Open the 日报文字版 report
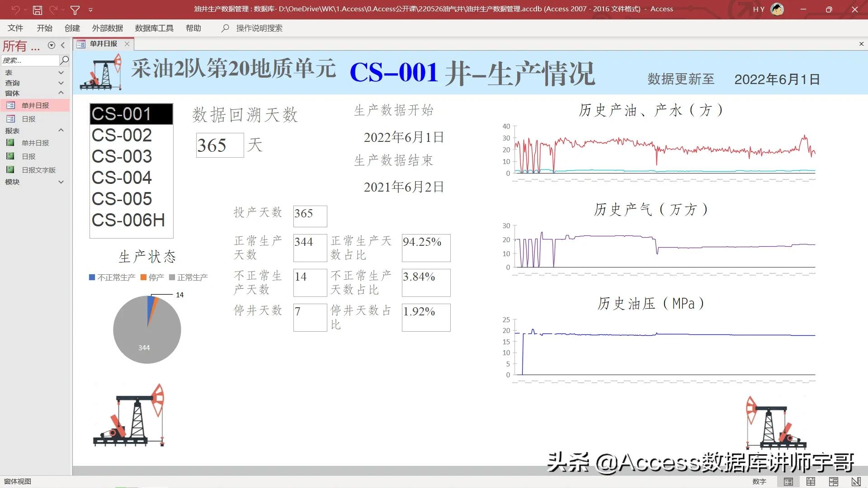This screenshot has width=868, height=488. 39,169
